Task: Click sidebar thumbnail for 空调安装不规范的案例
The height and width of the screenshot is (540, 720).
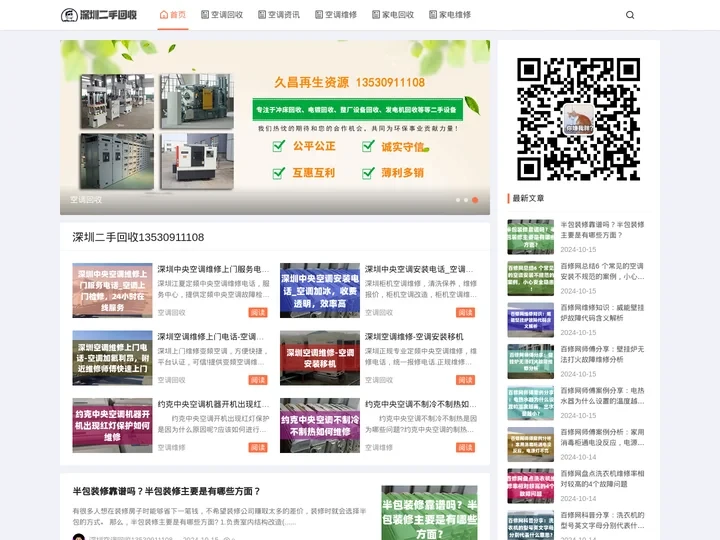Action: point(530,278)
